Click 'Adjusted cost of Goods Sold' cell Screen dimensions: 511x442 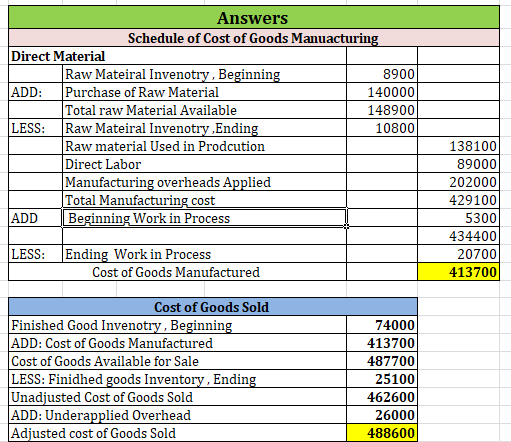(177, 433)
